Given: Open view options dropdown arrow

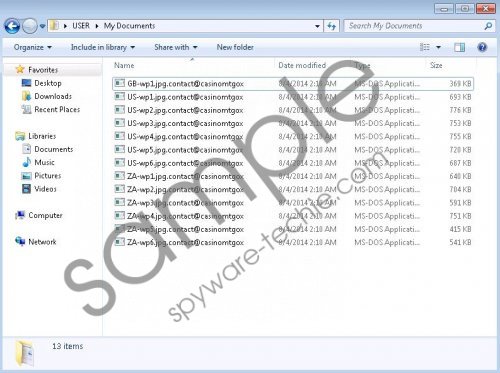Looking at the screenshot, I should [438, 47].
